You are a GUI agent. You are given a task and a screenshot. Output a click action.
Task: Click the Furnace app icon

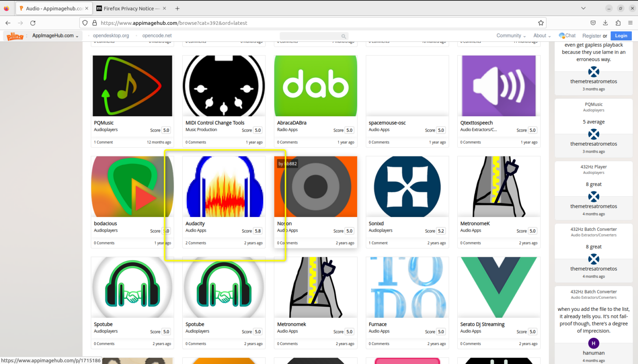click(x=407, y=287)
